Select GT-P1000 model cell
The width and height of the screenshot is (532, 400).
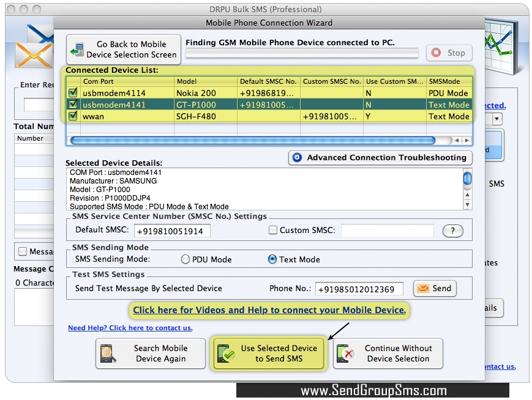click(206, 105)
